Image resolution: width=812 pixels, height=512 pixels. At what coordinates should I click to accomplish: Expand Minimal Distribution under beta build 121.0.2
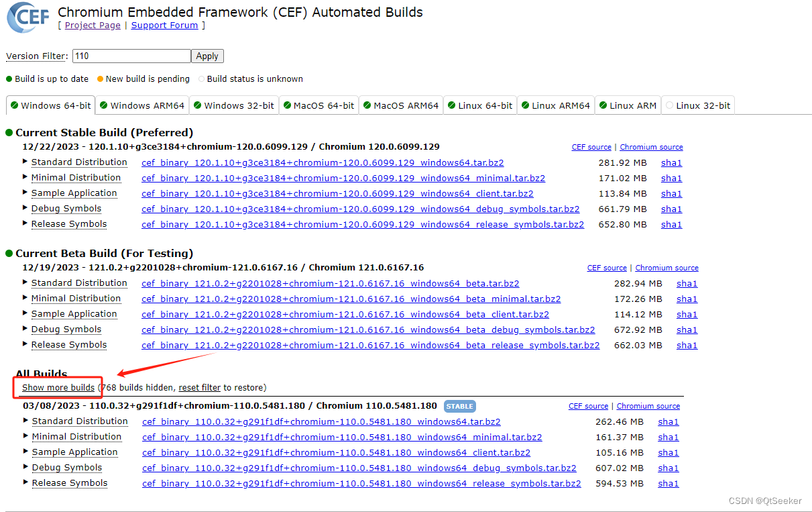click(x=76, y=299)
